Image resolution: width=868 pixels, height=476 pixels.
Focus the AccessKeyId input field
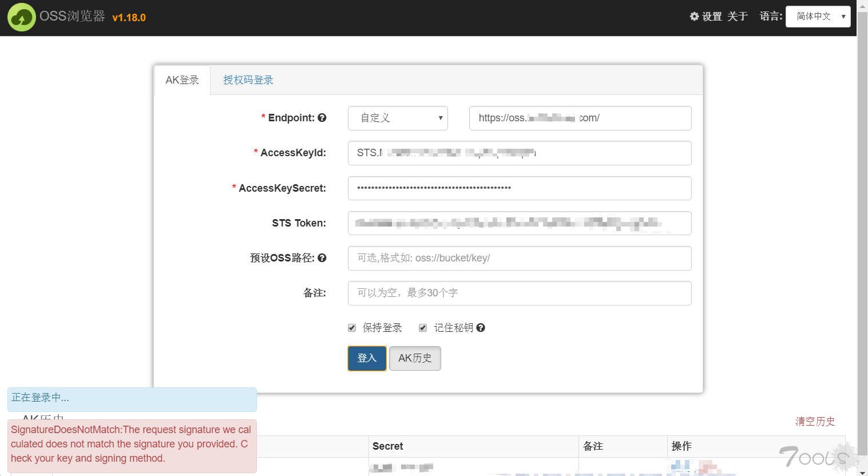pyautogui.click(x=520, y=153)
